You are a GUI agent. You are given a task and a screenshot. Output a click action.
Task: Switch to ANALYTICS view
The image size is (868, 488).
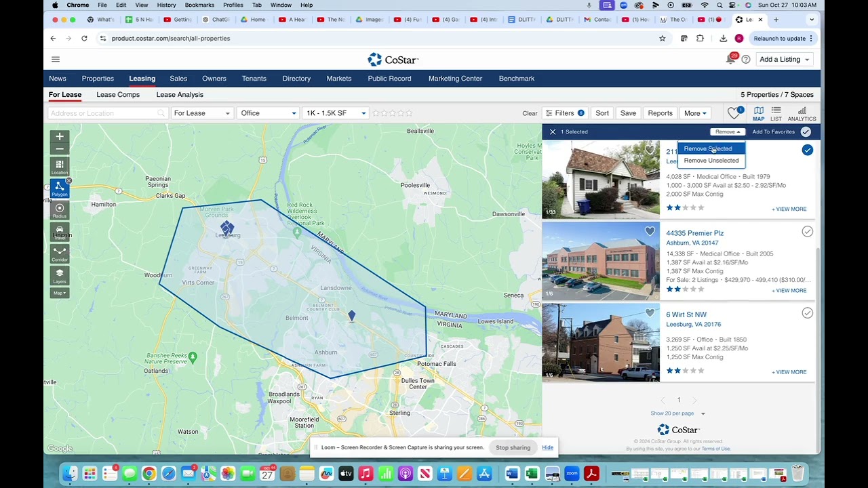[802, 113]
